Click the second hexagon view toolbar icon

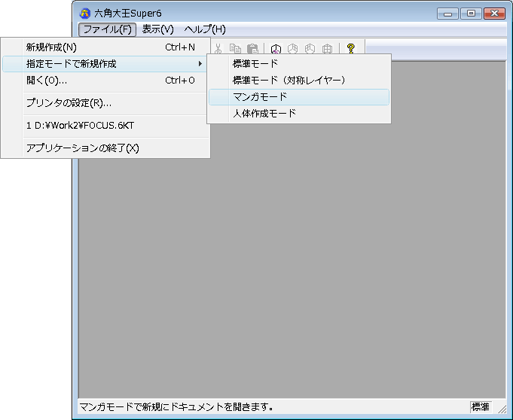[x=293, y=49]
